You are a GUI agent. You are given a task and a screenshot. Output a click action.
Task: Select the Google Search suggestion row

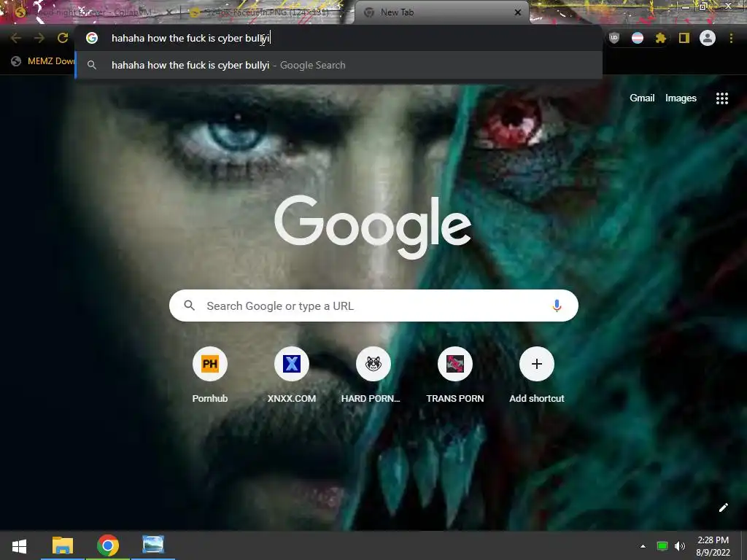pyautogui.click(x=338, y=65)
